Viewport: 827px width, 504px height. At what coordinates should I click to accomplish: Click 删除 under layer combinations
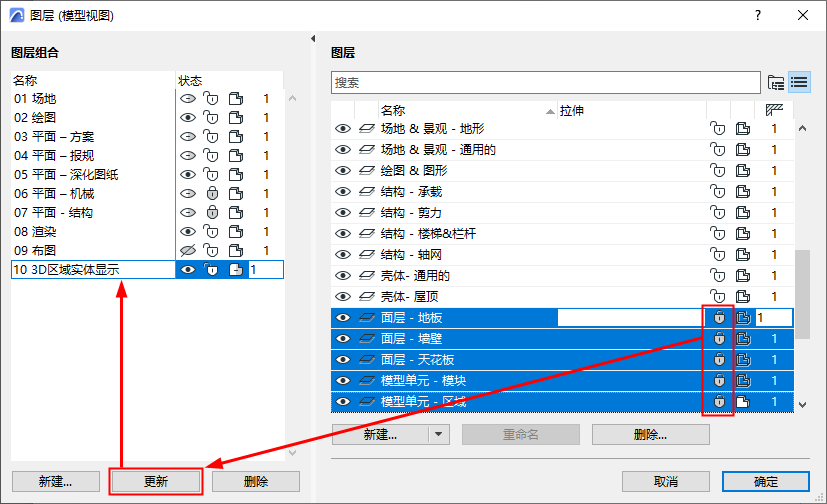point(256,481)
